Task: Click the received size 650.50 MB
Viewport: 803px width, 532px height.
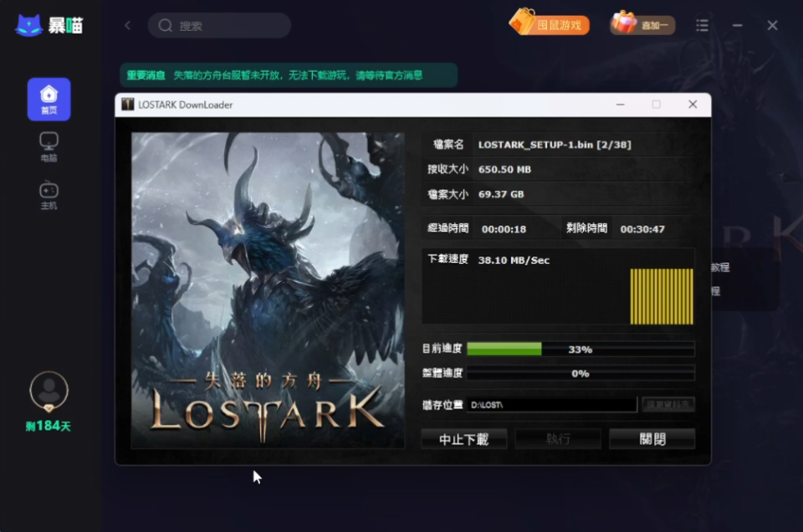Action: (x=504, y=170)
